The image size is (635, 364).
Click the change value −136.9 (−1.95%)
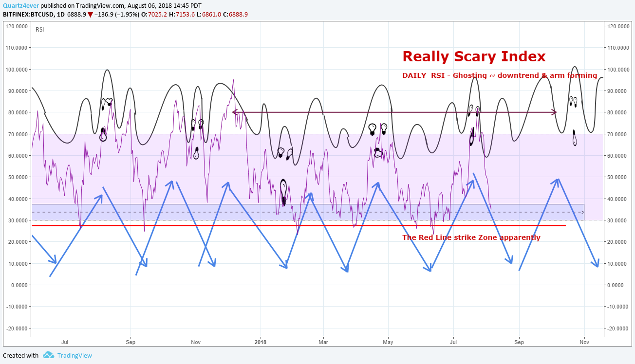(117, 15)
